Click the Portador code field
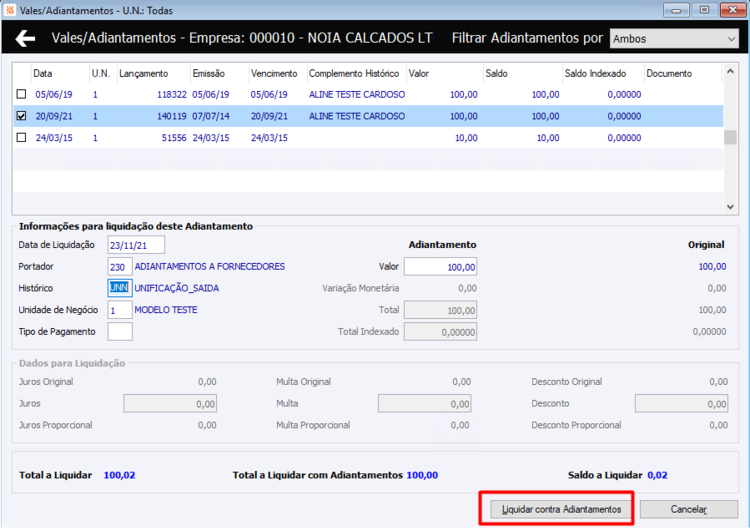This screenshot has height=531, width=750. pyautogui.click(x=120, y=266)
